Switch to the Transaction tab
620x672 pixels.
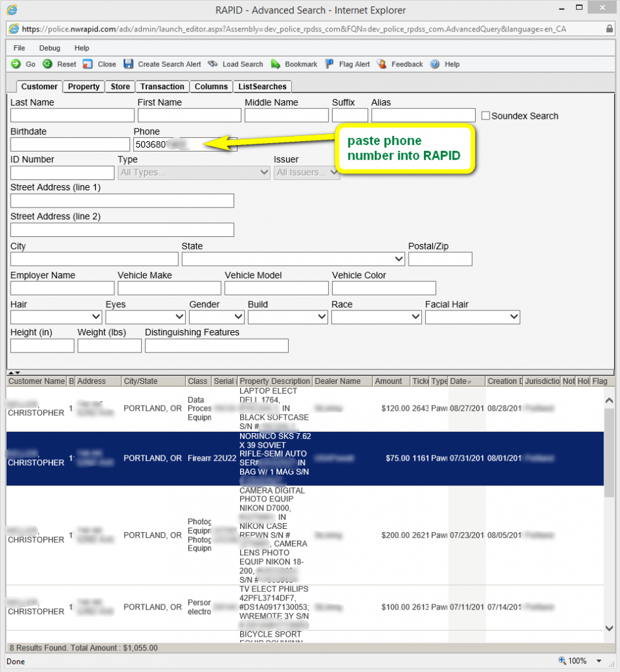pyautogui.click(x=162, y=87)
